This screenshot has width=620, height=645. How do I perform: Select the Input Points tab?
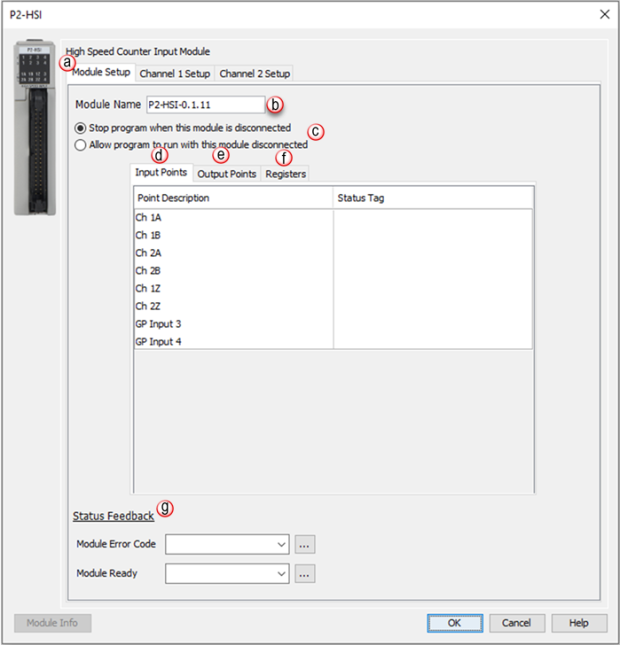(161, 173)
